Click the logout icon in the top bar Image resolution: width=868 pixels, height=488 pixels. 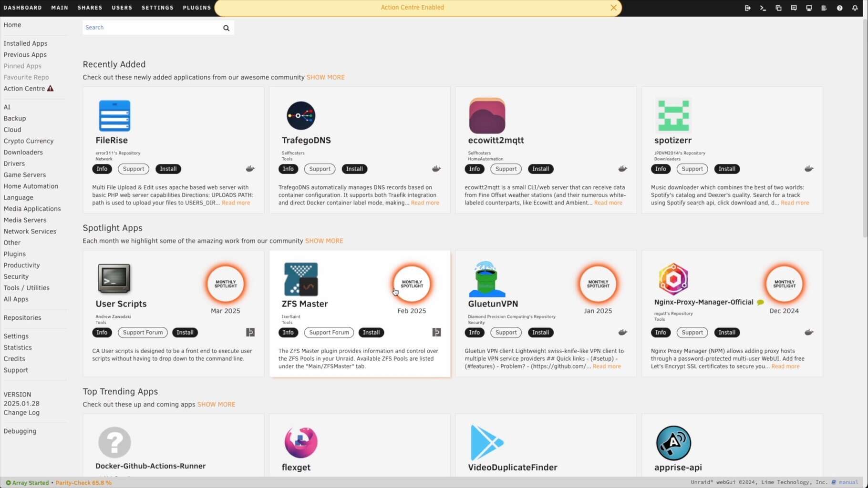coord(748,8)
